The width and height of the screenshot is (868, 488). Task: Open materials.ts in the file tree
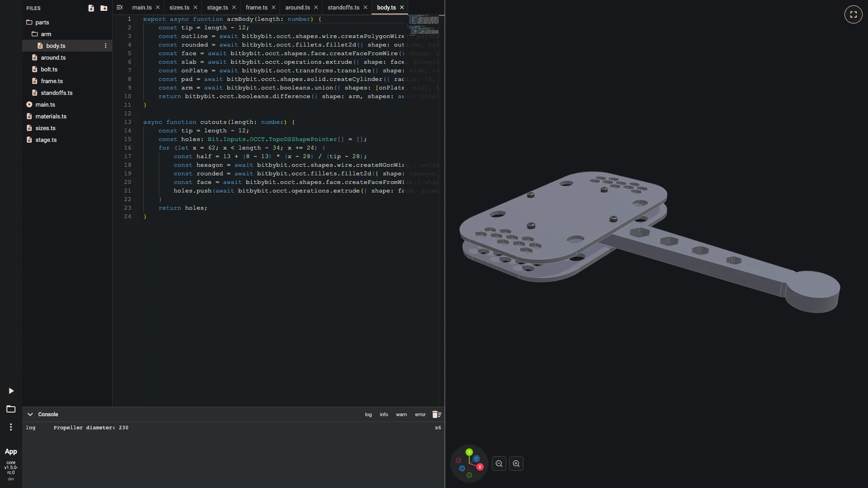tap(67, 116)
